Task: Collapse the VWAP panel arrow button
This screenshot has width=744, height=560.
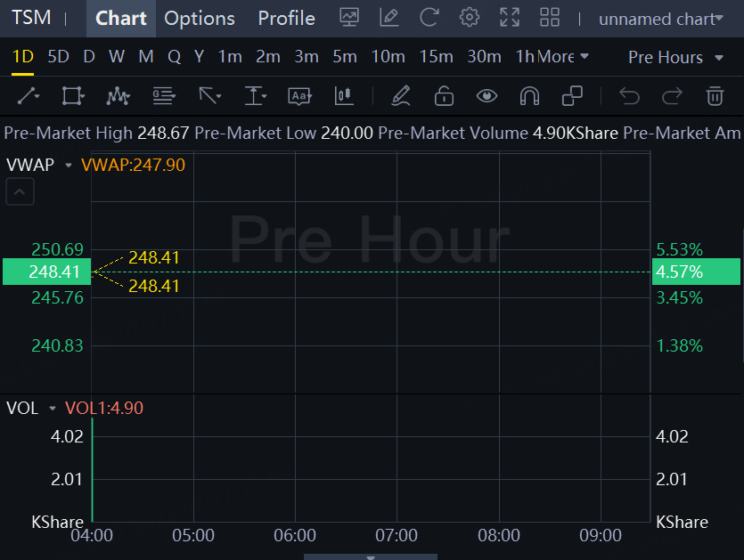Action: coord(20,191)
